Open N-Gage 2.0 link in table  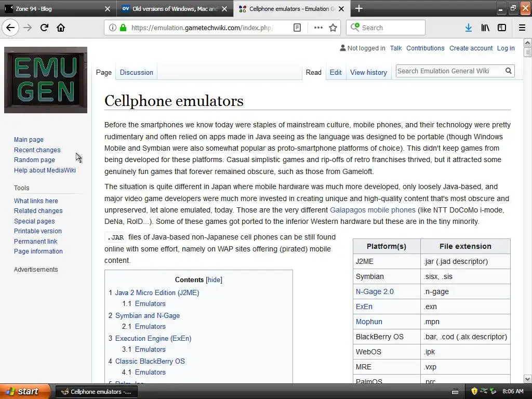[x=375, y=291]
